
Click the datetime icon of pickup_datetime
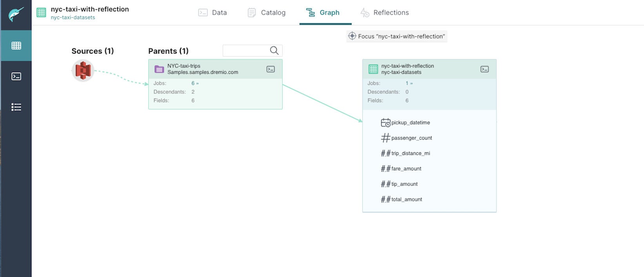(386, 122)
